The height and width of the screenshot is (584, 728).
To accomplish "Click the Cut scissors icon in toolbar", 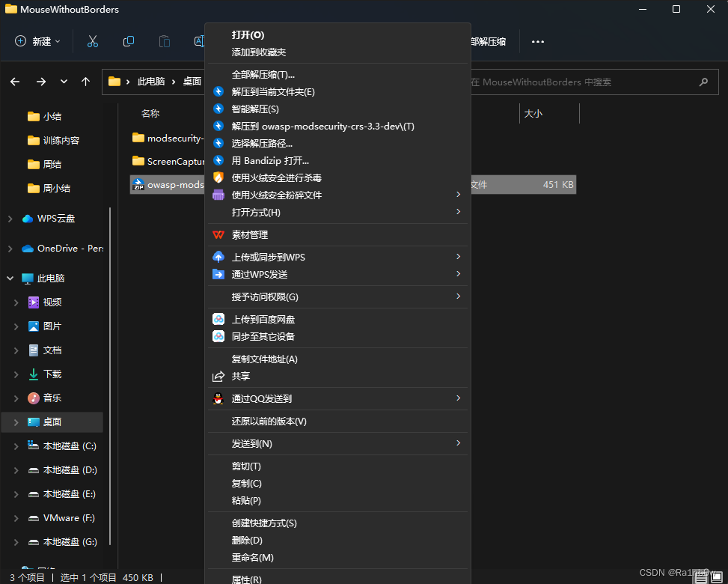I will [x=92, y=42].
